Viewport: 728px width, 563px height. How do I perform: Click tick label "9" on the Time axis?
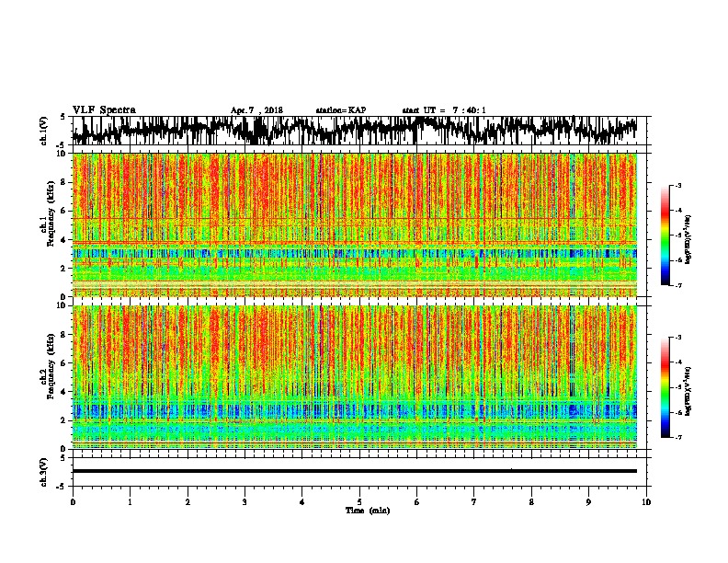[x=588, y=501]
